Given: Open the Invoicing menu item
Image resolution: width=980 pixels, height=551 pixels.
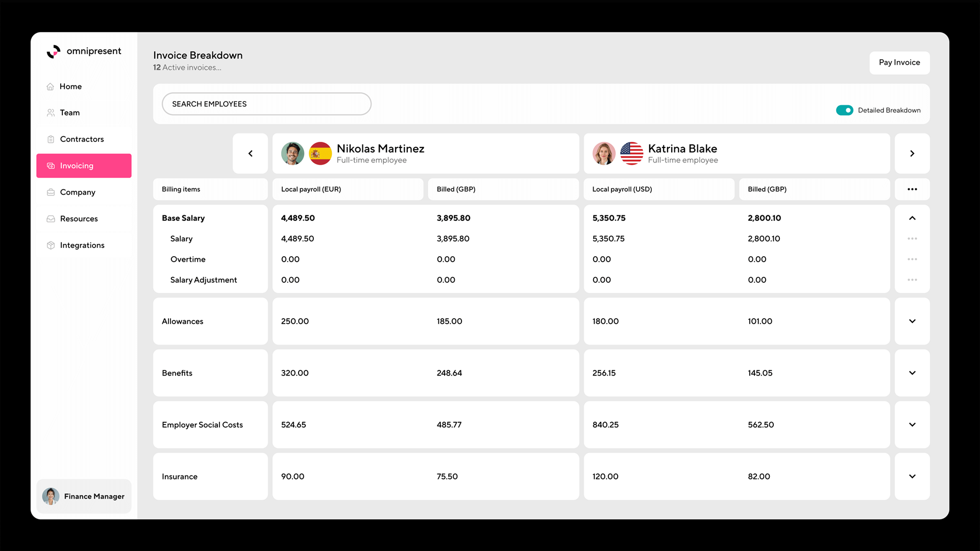Looking at the screenshot, I should point(84,166).
